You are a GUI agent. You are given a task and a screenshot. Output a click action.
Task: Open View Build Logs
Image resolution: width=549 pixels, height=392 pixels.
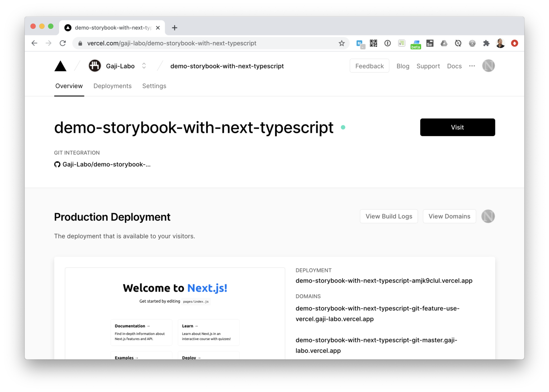coord(389,216)
